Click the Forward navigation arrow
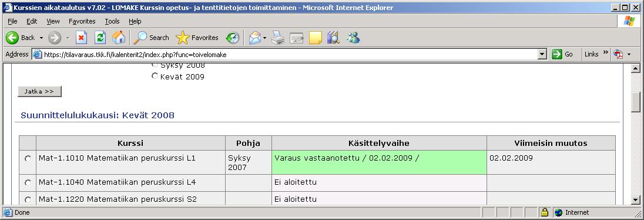The height and width of the screenshot is (220, 644). pos(55,38)
